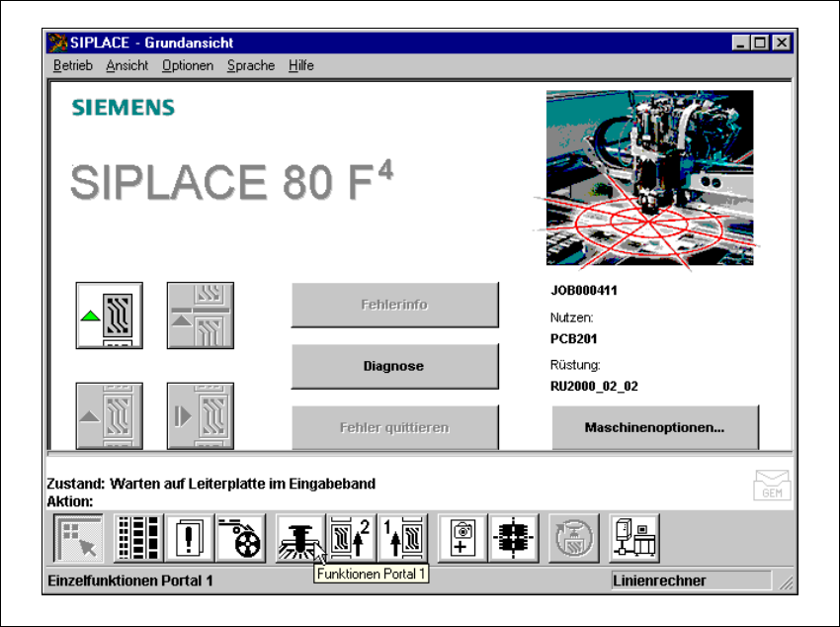The image size is (840, 627).
Task: Open the line computer network icon
Action: (x=634, y=538)
